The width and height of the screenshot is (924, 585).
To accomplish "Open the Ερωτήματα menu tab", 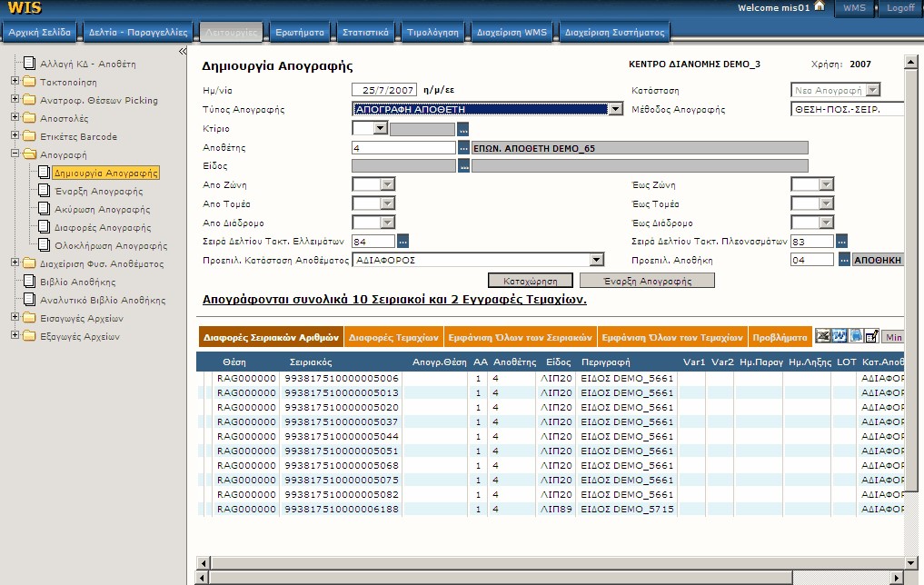I will point(300,33).
